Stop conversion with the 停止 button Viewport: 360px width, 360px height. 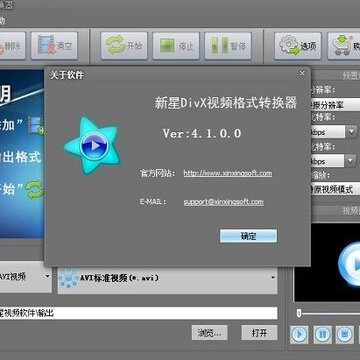(x=176, y=46)
